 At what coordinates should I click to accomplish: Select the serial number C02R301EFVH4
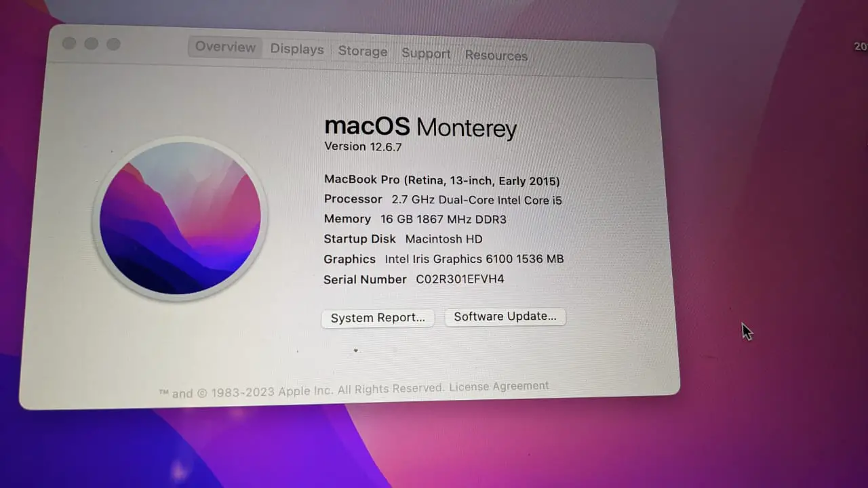(x=460, y=279)
